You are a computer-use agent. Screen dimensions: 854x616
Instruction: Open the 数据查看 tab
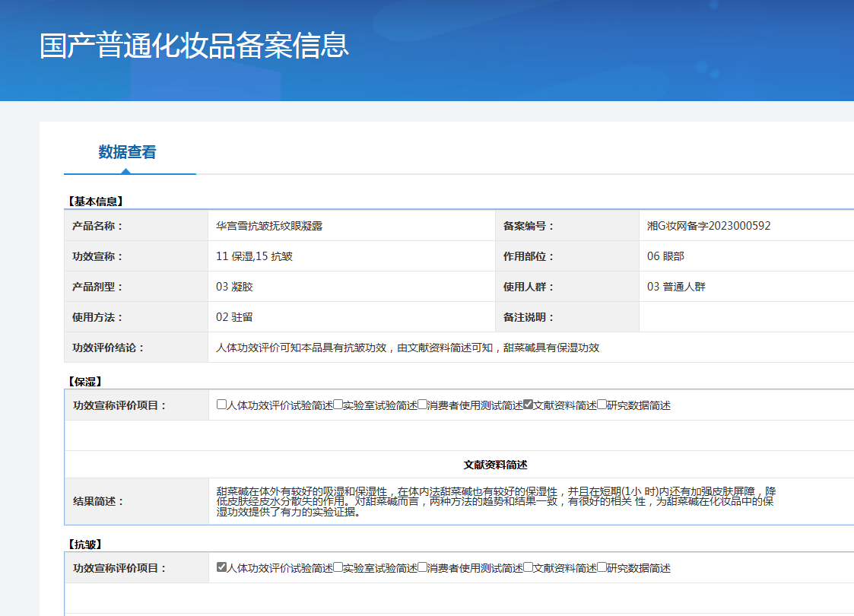pos(127,152)
